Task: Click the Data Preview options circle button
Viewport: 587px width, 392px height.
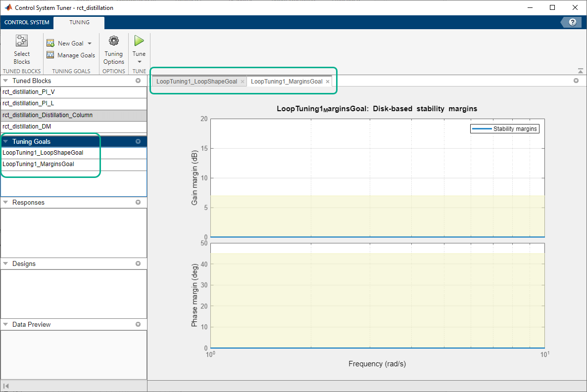Action: 138,325
